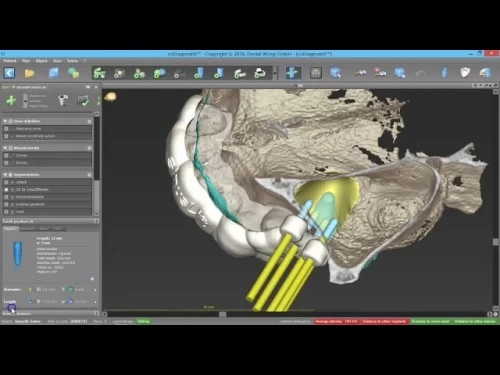The width and height of the screenshot is (500, 375).
Task: Click the green checkmark checklist icon
Action: [x=83, y=100]
